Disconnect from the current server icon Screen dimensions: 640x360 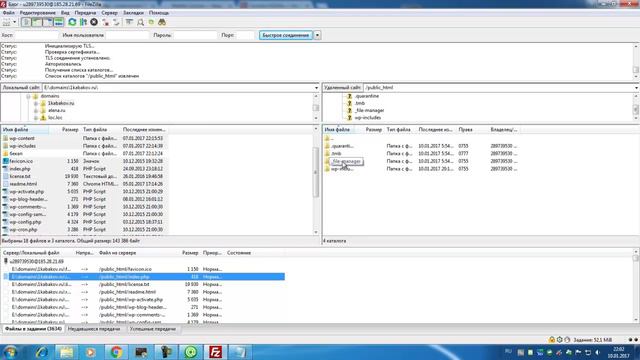coord(106,22)
